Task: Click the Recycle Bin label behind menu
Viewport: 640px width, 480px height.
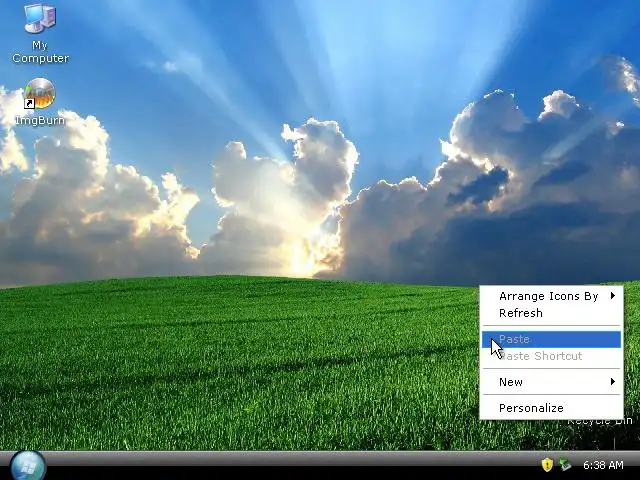Action: 600,421
